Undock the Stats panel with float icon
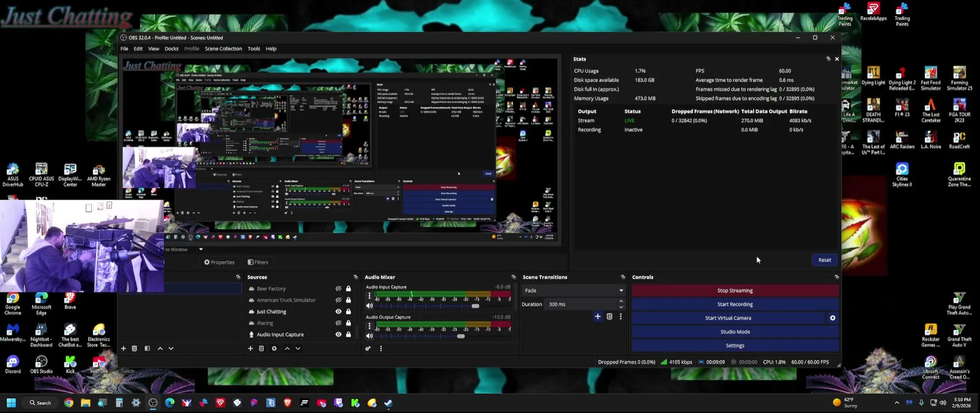 828,59
